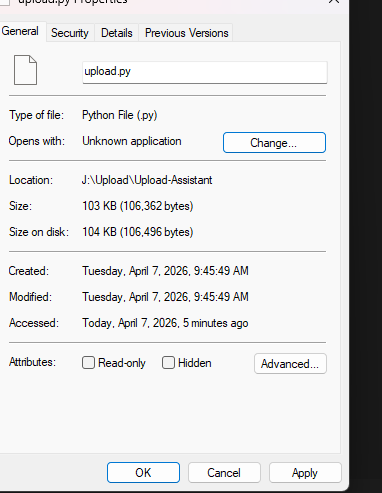
Task: Click the 'Created:' label
Action: [29, 271]
